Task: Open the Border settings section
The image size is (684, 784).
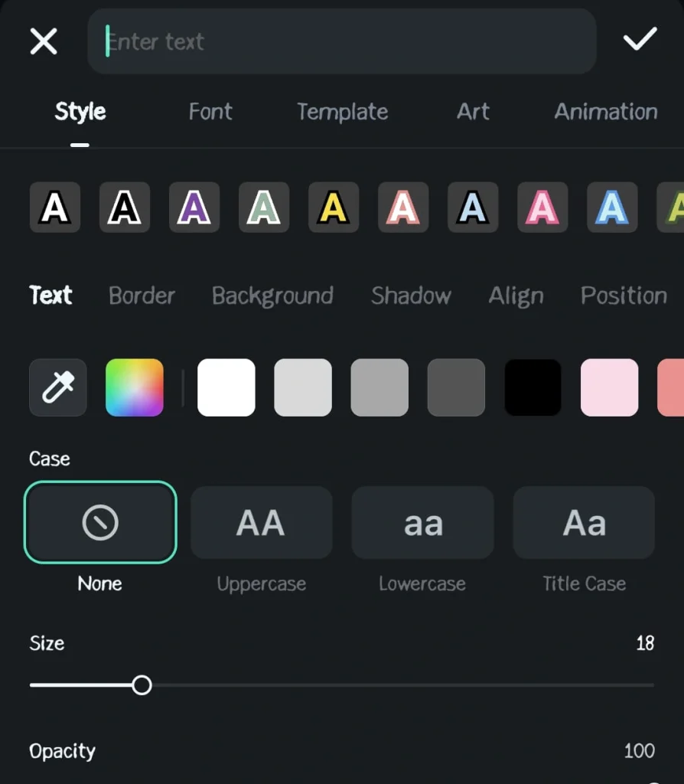Action: click(x=142, y=296)
